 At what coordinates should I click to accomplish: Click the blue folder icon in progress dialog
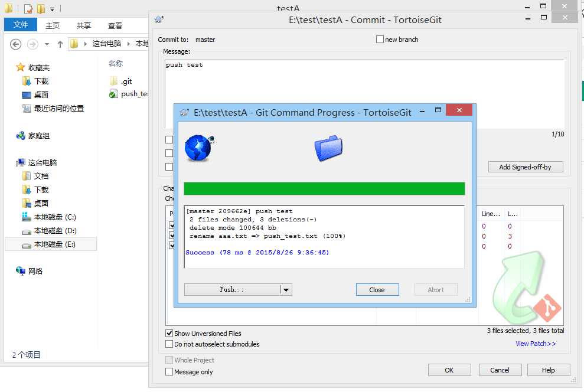tap(328, 148)
